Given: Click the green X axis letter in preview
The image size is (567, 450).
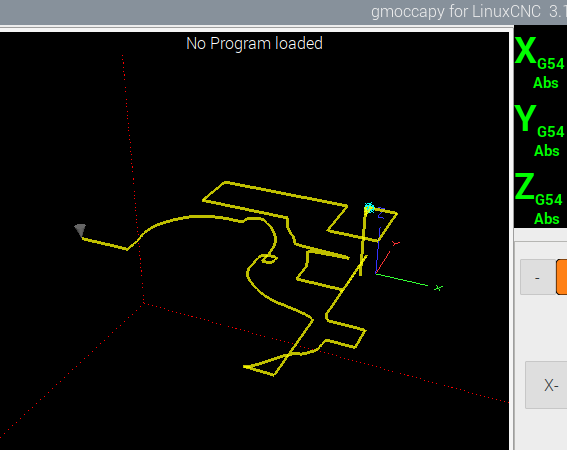Looking at the screenshot, I should (438, 288).
